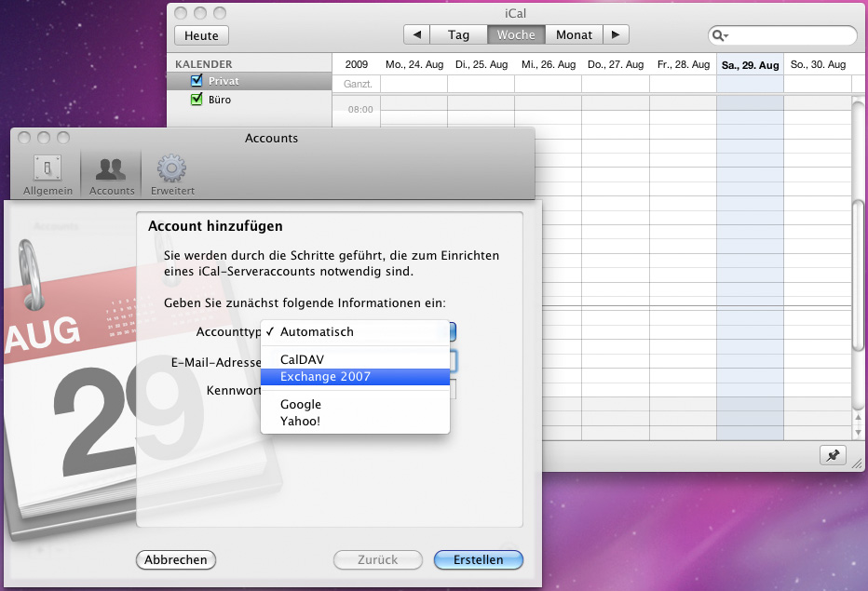Go to previous week arrow in iCal
This screenshot has height=591, width=868.
tap(417, 34)
